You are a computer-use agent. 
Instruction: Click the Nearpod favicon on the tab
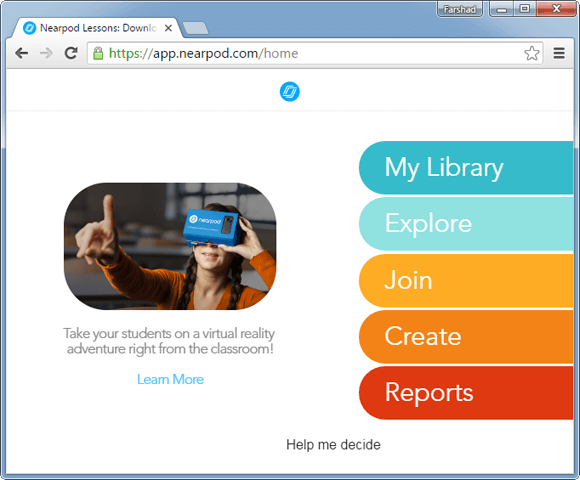point(29,28)
